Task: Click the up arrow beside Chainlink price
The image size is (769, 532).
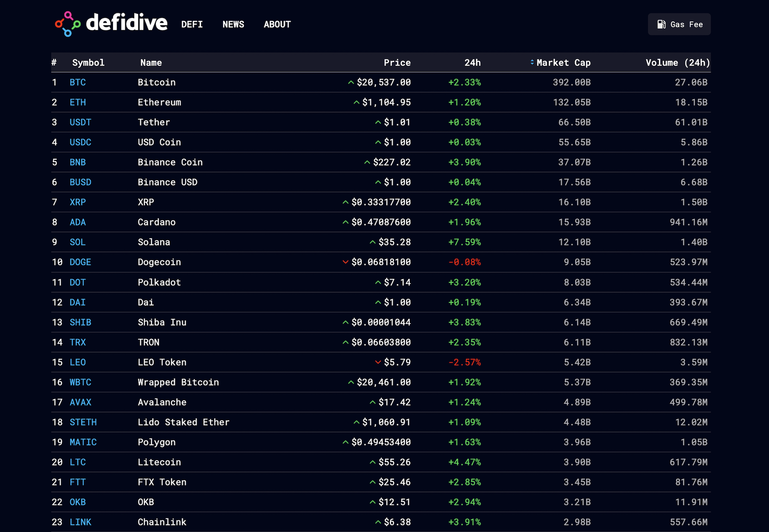Action: click(378, 522)
